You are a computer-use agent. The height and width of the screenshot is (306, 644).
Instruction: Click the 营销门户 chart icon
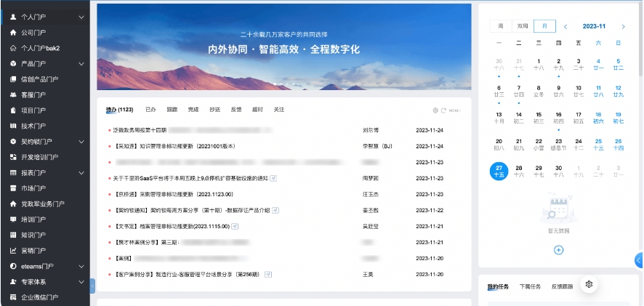pos(13,251)
